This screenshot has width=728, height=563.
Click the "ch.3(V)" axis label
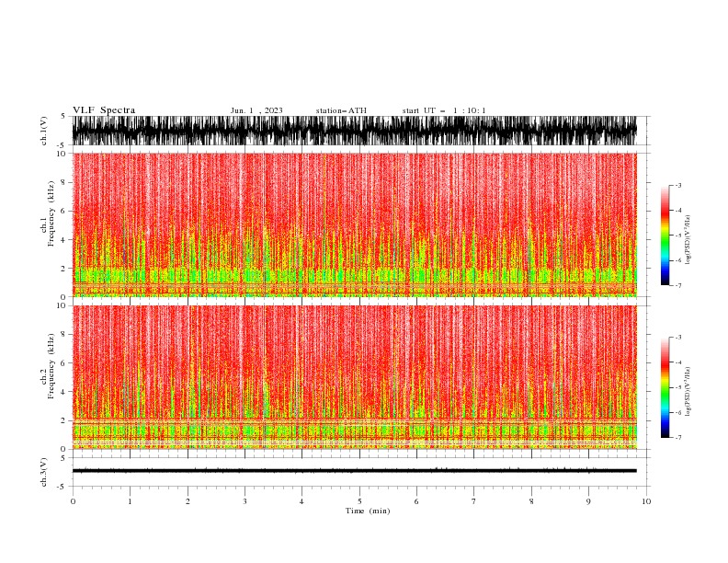[x=44, y=472]
